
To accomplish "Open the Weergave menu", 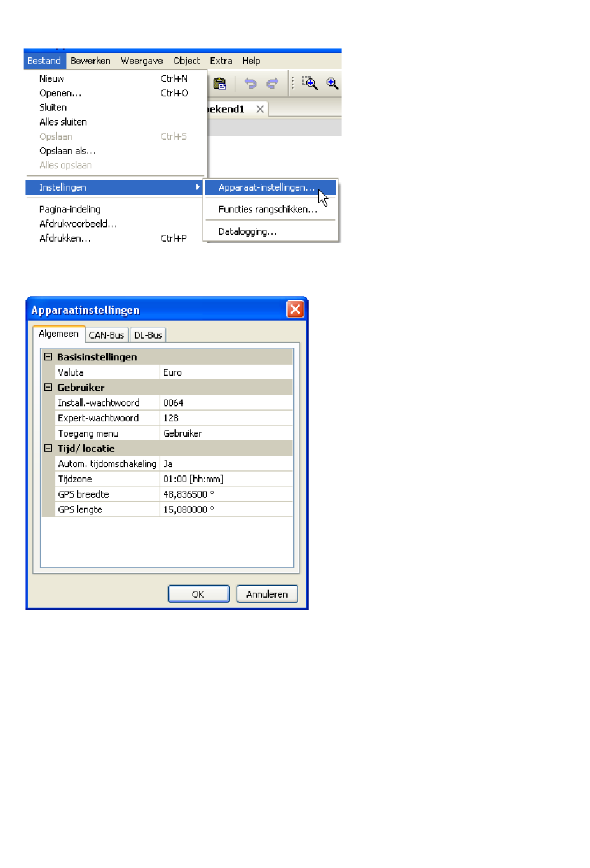I will click(x=142, y=61).
